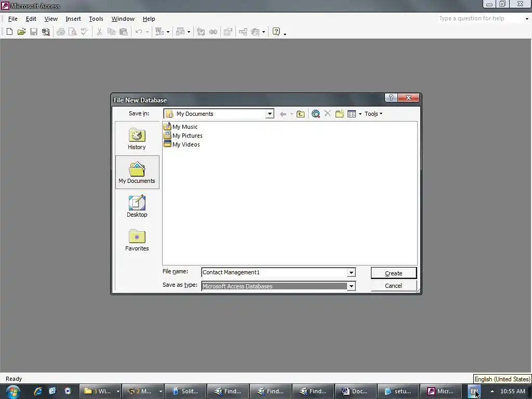Click the Search the Web icon

315,114
